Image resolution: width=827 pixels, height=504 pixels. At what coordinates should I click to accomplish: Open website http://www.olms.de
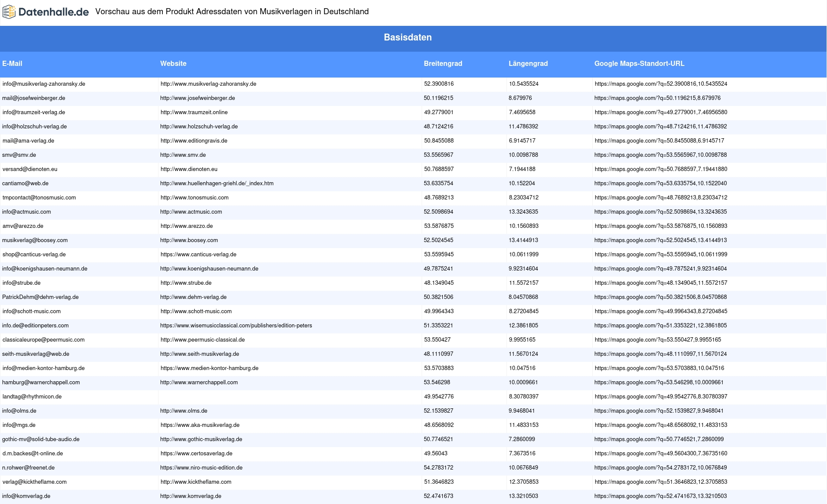coord(184,411)
